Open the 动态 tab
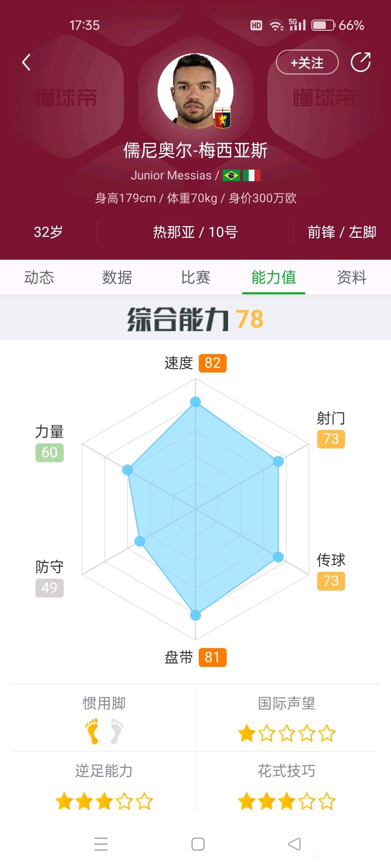 coord(39,277)
